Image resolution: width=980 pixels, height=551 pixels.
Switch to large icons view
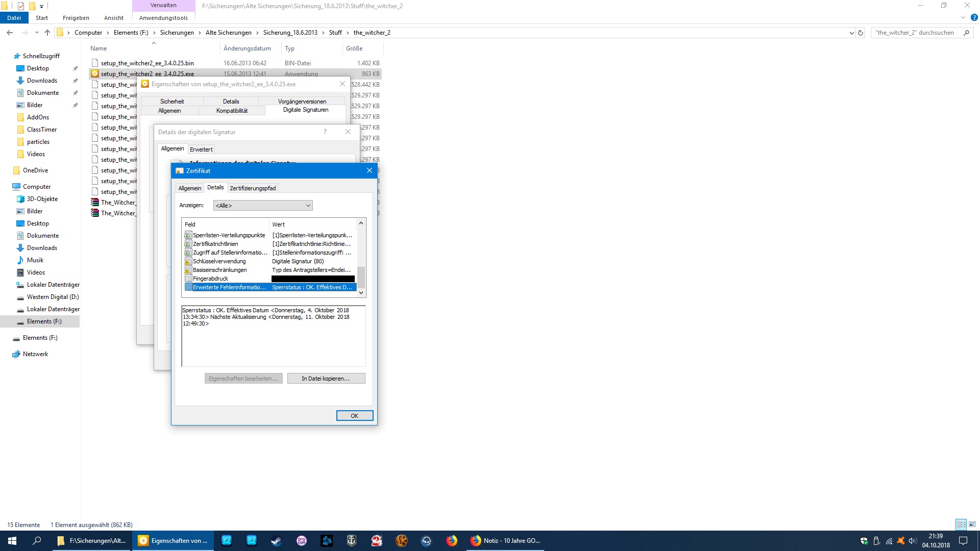[x=972, y=524]
